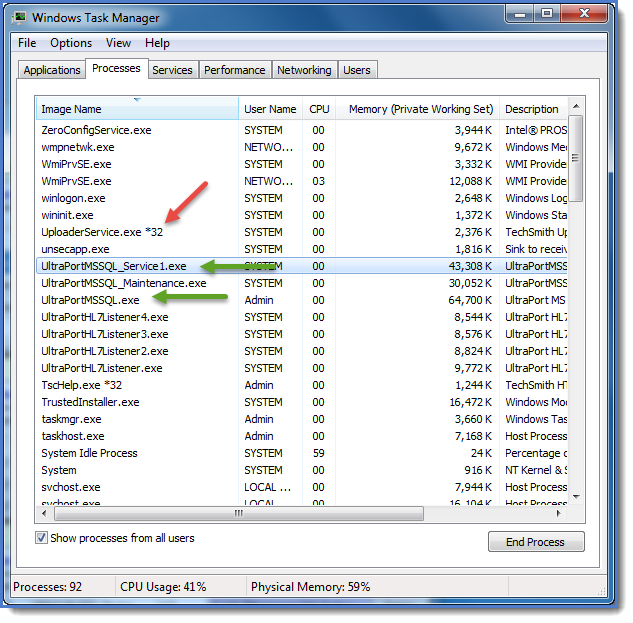
Task: Click Physical Memory: 59% in status bar
Action: pyautogui.click(x=310, y=586)
